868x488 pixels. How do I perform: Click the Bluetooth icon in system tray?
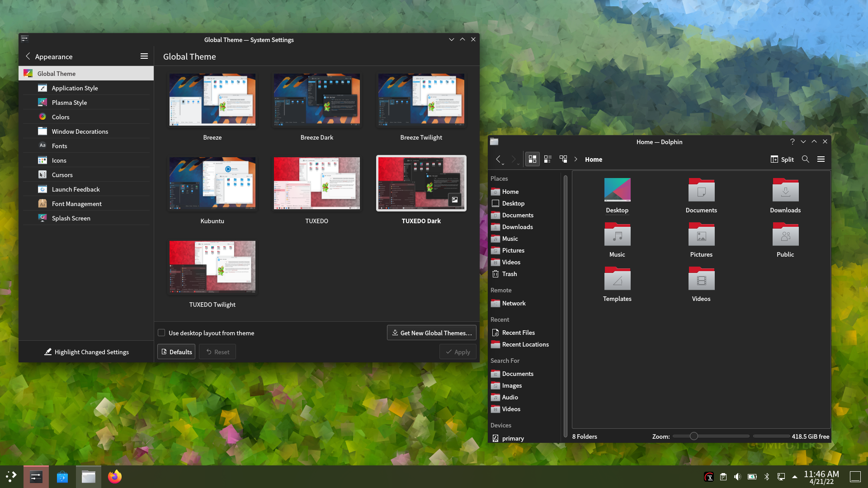coord(766,477)
